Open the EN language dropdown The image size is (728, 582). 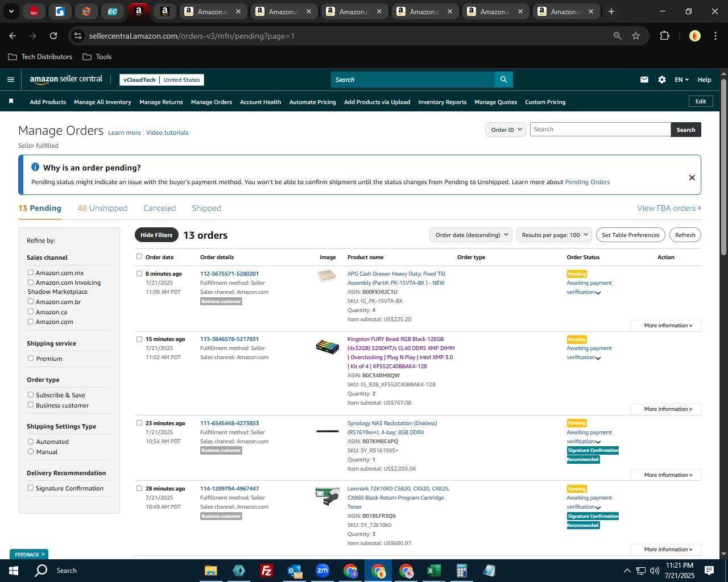[681, 80]
